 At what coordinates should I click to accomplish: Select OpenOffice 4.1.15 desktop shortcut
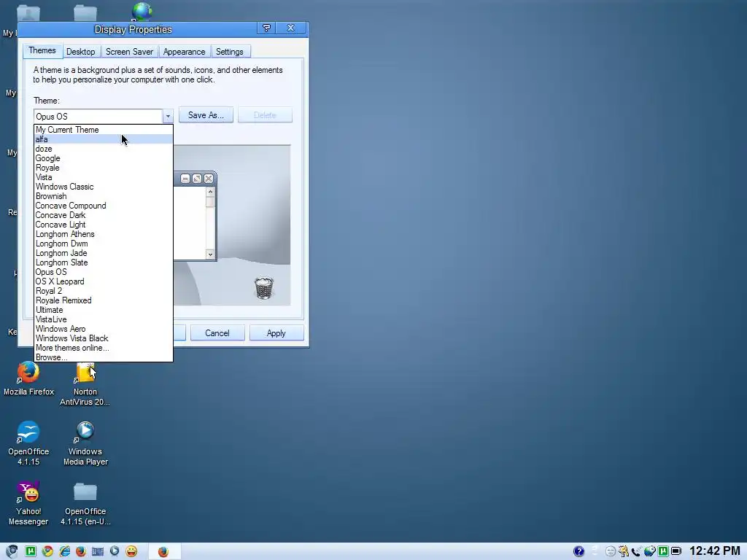[28, 443]
